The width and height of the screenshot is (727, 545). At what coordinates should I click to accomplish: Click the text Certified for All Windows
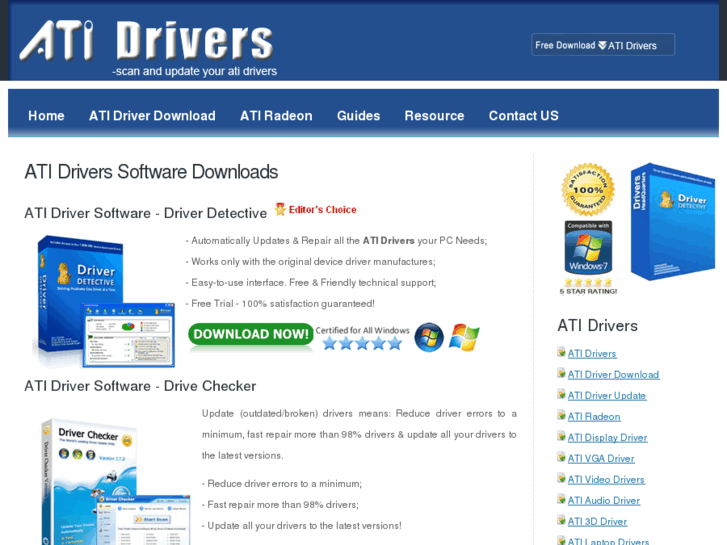tap(363, 330)
